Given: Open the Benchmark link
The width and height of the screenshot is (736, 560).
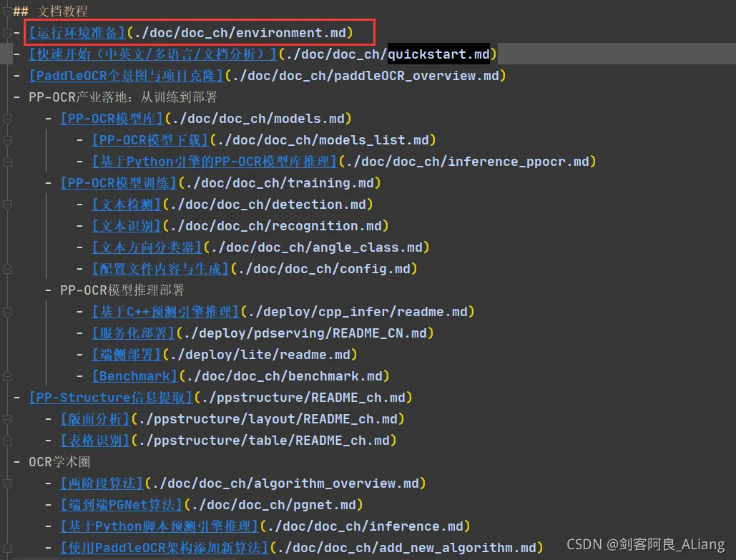Looking at the screenshot, I should tap(134, 376).
